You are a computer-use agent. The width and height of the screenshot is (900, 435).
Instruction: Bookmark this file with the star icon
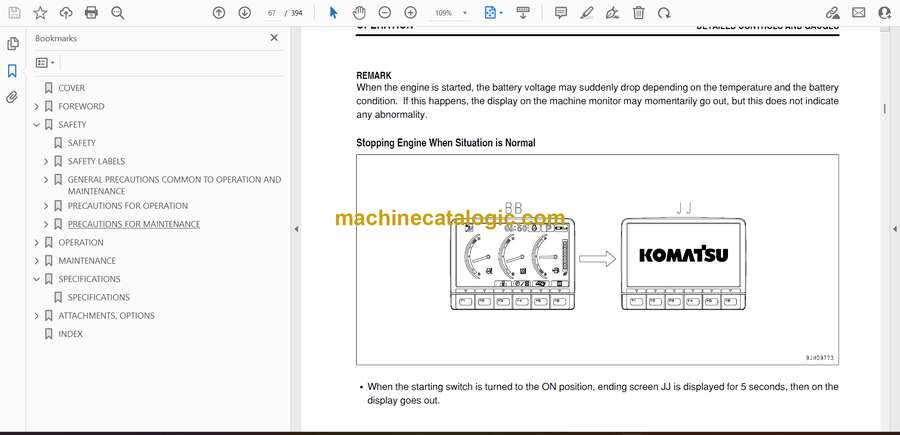click(x=40, y=13)
